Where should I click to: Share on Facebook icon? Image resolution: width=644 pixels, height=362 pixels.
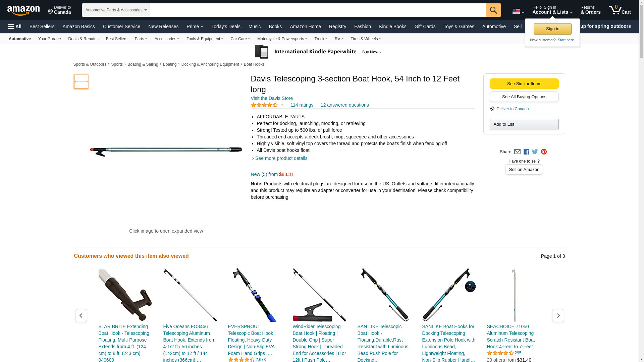[526, 152]
